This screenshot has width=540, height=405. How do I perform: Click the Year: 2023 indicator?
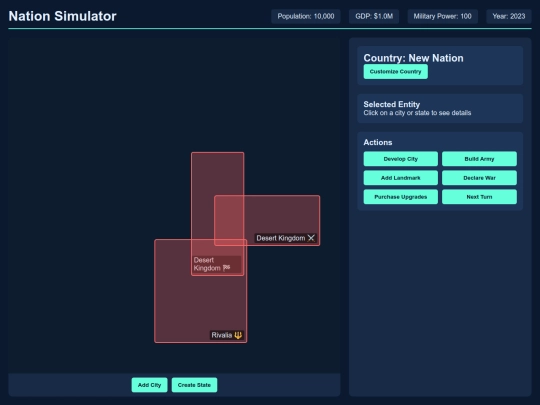pyautogui.click(x=509, y=16)
